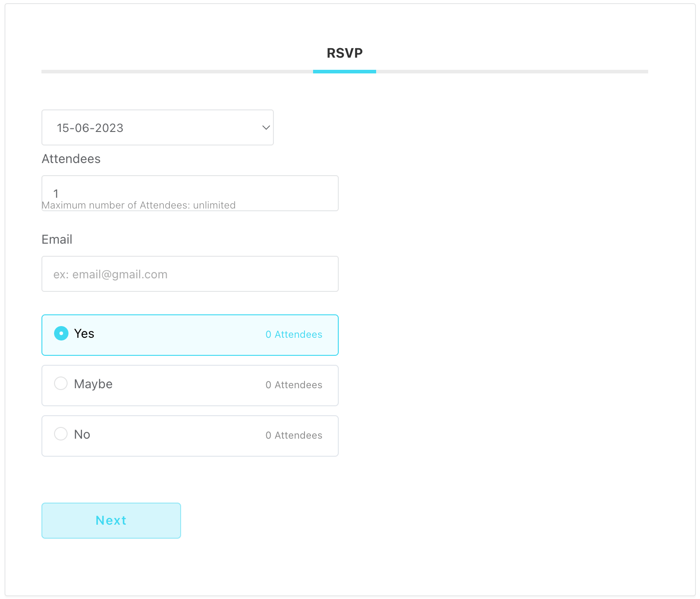Click the maximum Attendees unlimited hint text
This screenshot has height=599, width=700.
click(139, 205)
